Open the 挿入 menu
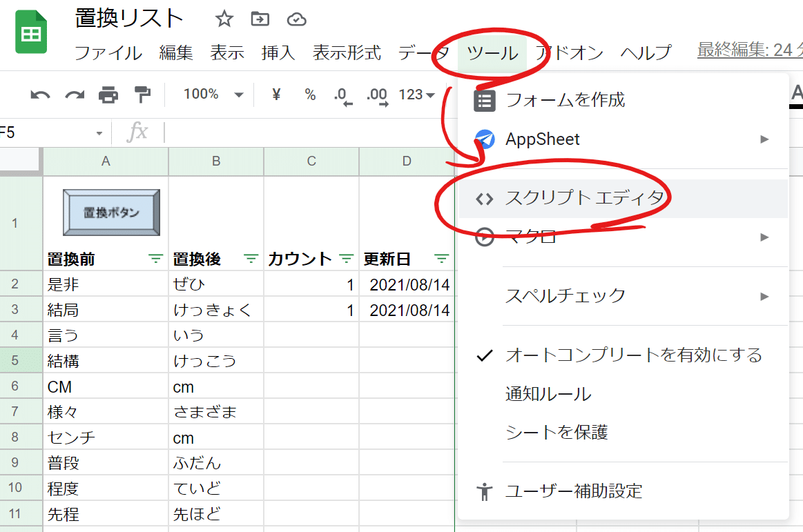803x532 pixels. click(x=278, y=52)
